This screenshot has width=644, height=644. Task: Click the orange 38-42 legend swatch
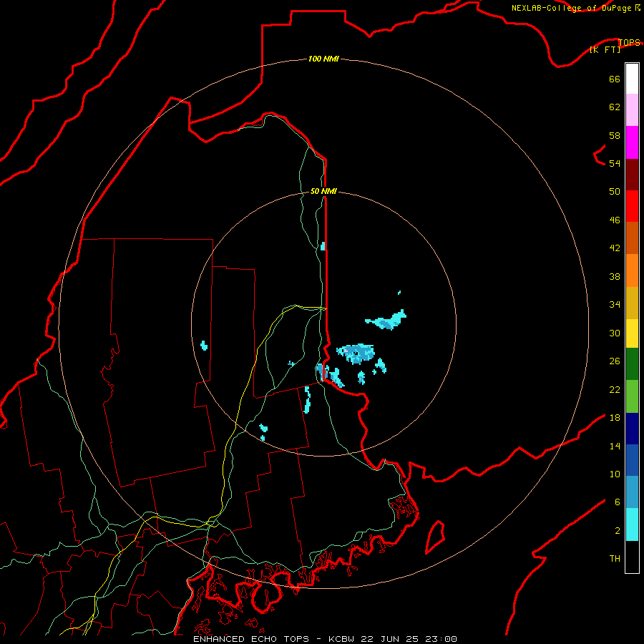(x=632, y=270)
